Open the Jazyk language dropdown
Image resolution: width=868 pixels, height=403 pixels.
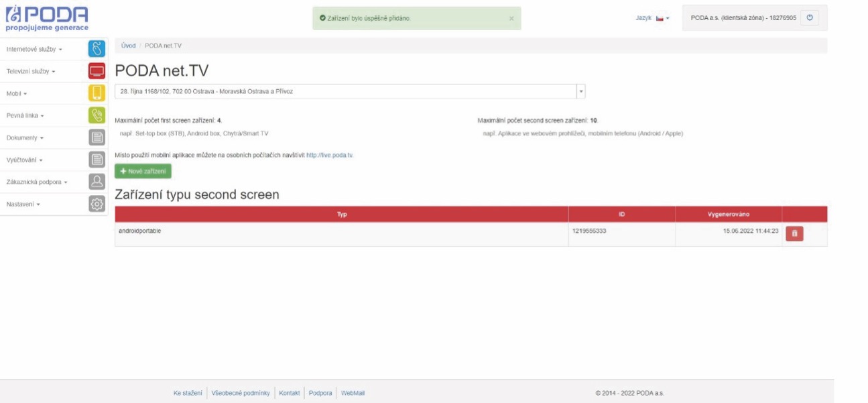pos(652,18)
